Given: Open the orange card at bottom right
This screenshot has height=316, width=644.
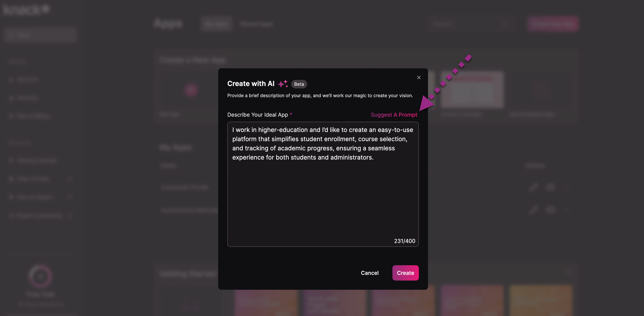Looking at the screenshot, I should coord(541,300).
